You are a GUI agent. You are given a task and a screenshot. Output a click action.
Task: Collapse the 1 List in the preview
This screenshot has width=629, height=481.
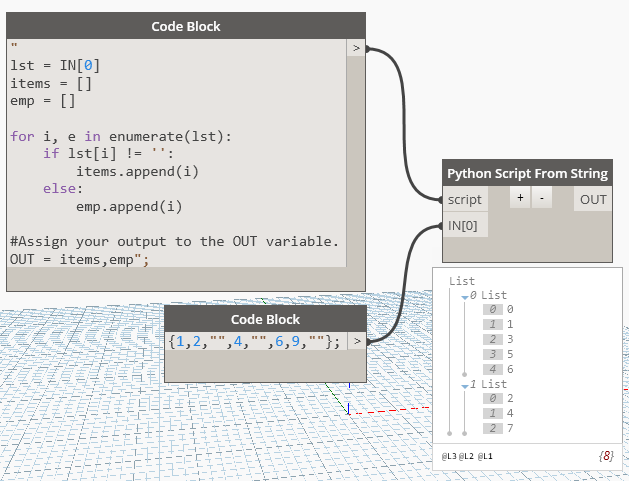tap(465, 386)
